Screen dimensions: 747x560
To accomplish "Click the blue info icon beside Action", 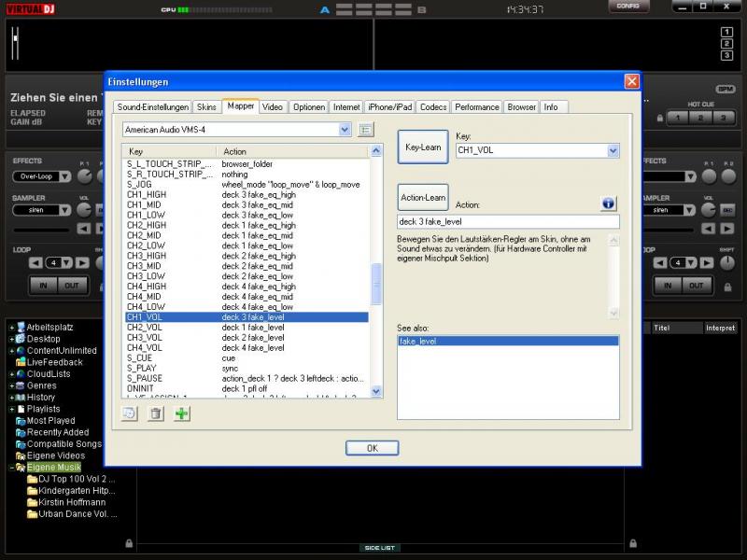I will pos(608,203).
